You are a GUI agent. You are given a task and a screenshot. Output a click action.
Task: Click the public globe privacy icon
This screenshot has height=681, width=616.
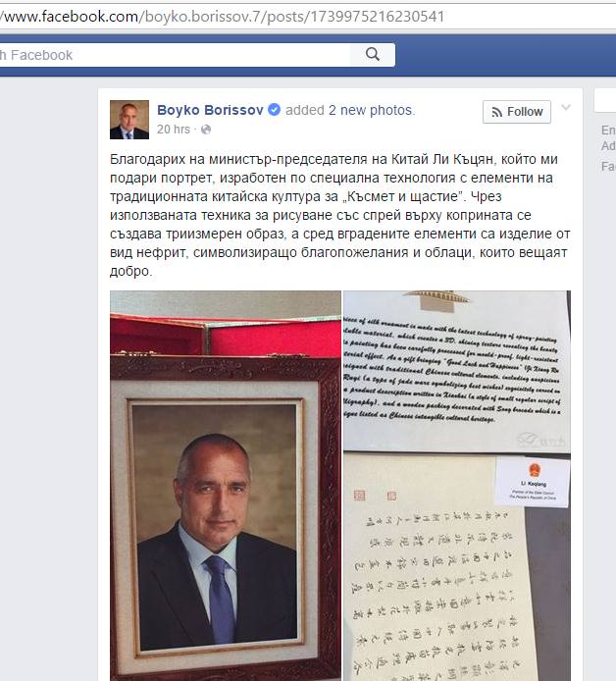206,130
